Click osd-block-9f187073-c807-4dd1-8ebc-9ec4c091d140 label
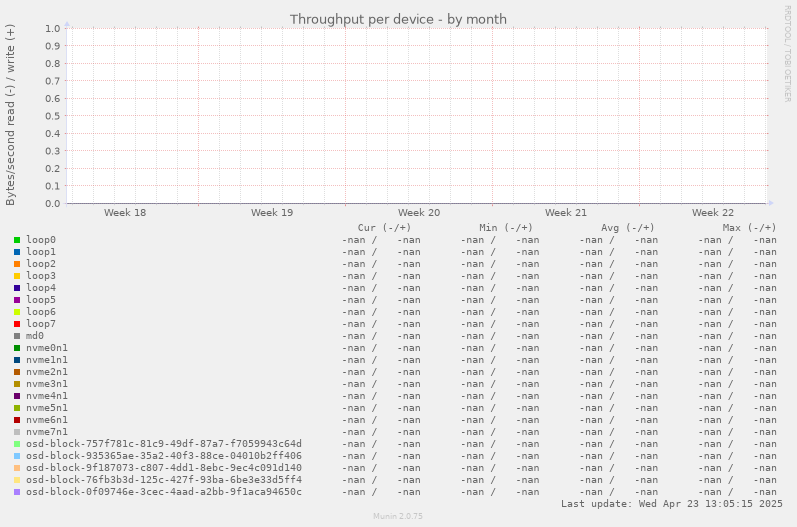Image resolution: width=797 pixels, height=527 pixels. point(164,468)
